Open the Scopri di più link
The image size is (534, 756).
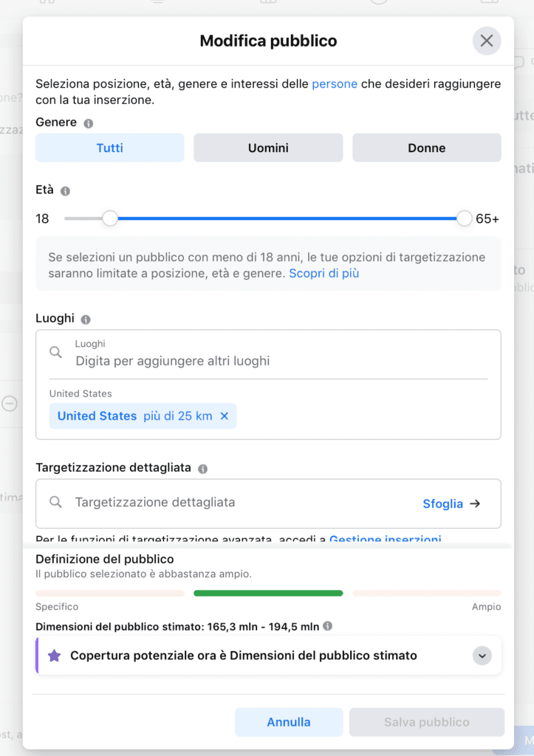coord(324,273)
